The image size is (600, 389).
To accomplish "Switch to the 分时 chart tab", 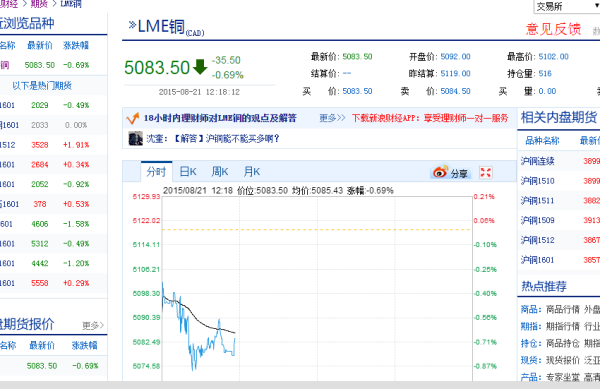I will click(157, 172).
